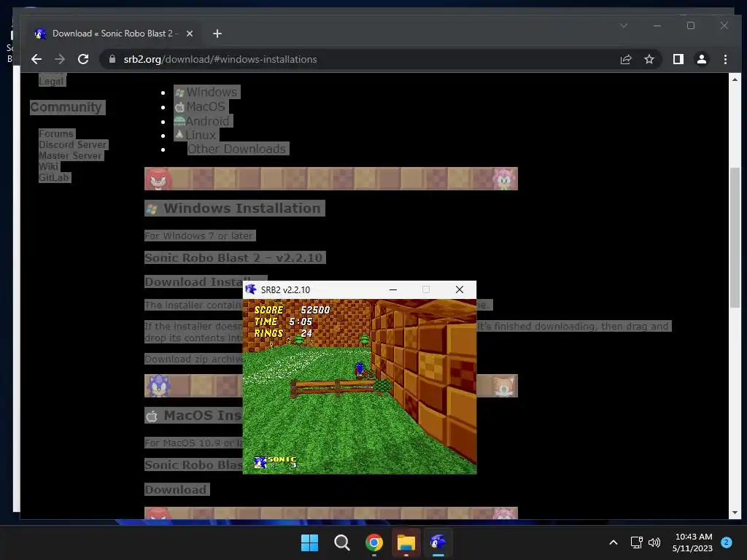Click the Community sidebar heading

pos(66,107)
